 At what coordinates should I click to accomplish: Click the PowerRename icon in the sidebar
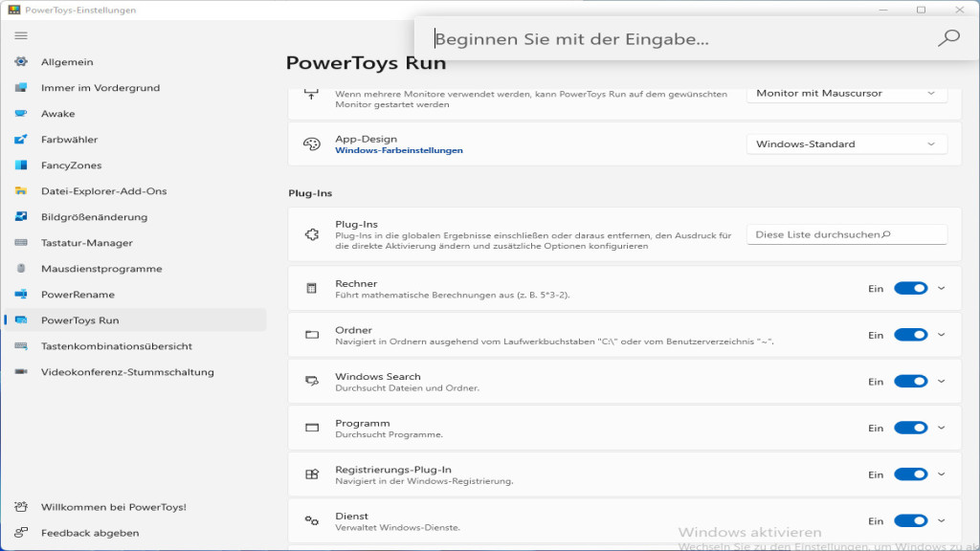[x=21, y=294]
